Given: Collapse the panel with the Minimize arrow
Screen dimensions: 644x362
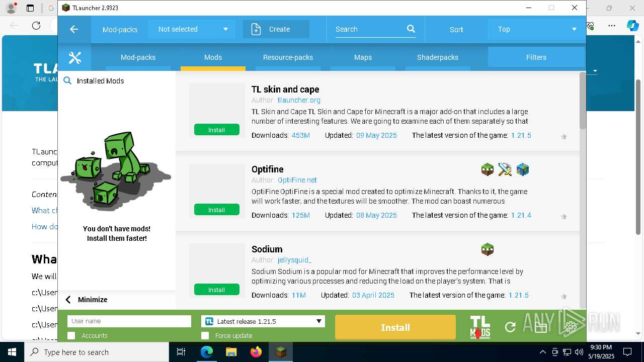Looking at the screenshot, I should coord(68,300).
